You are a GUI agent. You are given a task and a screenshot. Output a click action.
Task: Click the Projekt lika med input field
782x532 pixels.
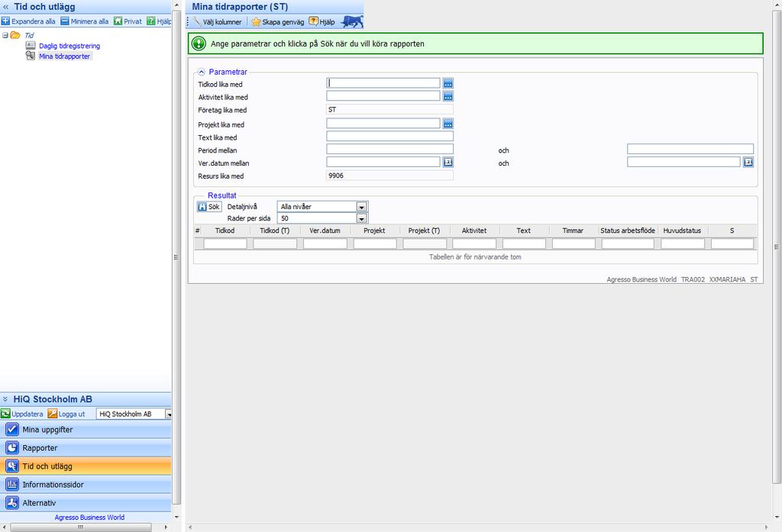[383, 123]
